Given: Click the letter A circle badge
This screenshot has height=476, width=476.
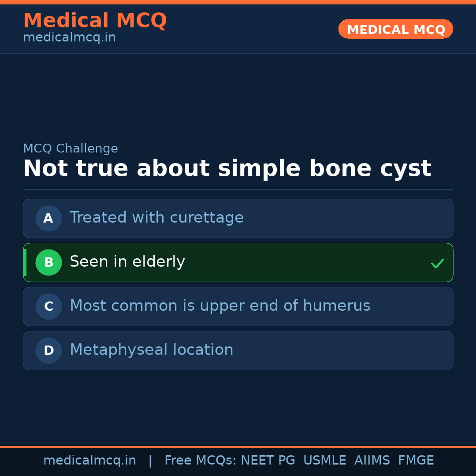Looking at the screenshot, I should [x=48, y=218].
